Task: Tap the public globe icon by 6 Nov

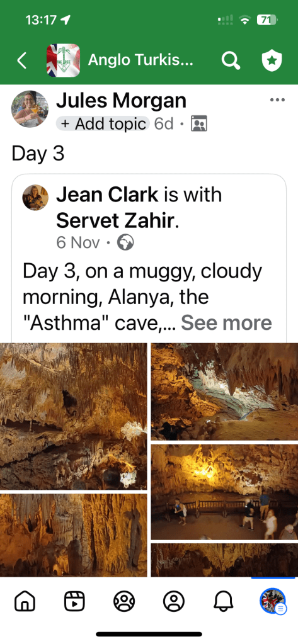Action: [x=125, y=243]
